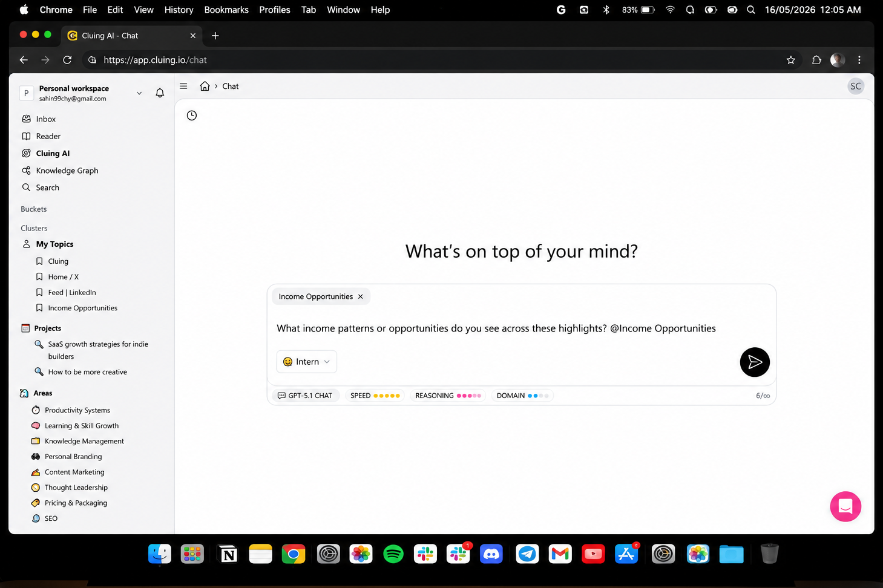This screenshot has width=883, height=588.
Task: Send the message with arrow button
Action: 755,362
